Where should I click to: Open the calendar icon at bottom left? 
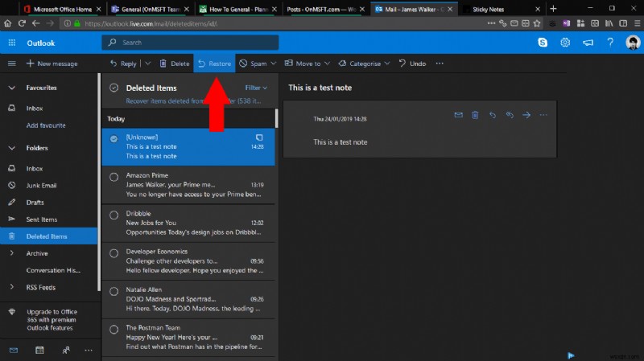pos(39,351)
